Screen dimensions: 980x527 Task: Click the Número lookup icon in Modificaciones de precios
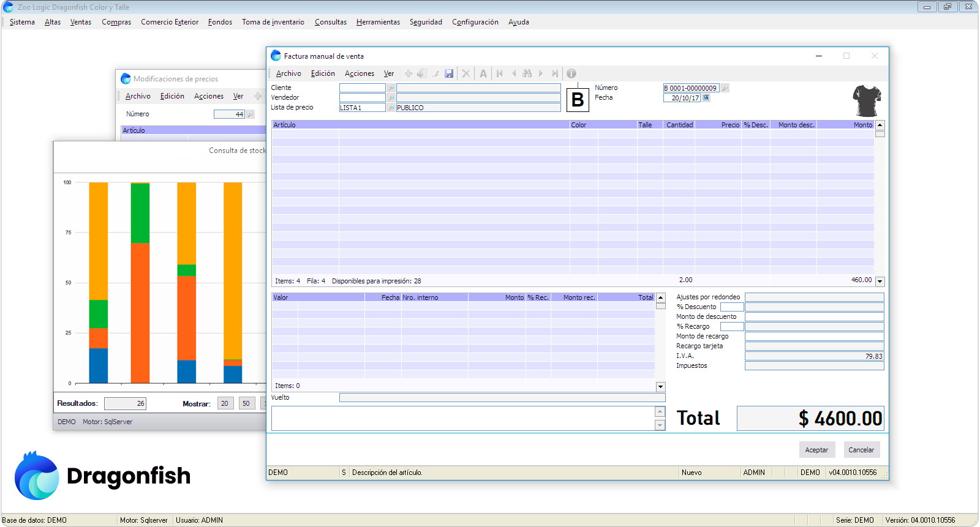(250, 114)
